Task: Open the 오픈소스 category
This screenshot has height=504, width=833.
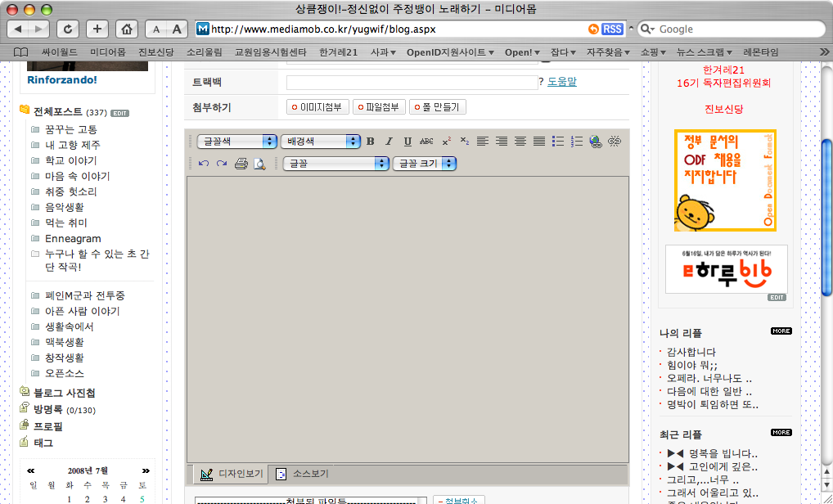Action: [x=65, y=373]
